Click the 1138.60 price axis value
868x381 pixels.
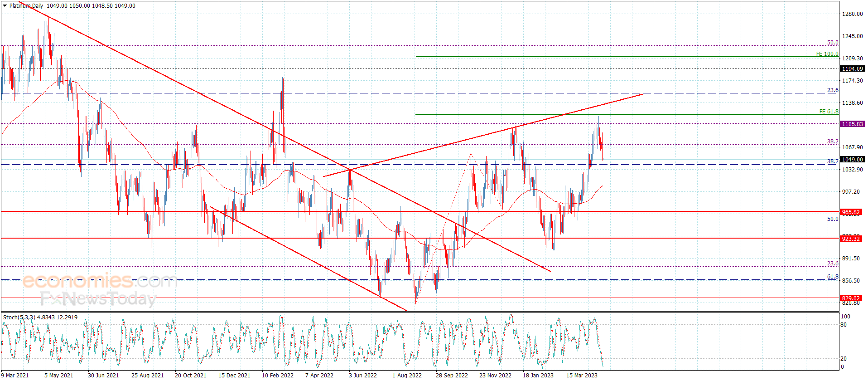[x=852, y=103]
